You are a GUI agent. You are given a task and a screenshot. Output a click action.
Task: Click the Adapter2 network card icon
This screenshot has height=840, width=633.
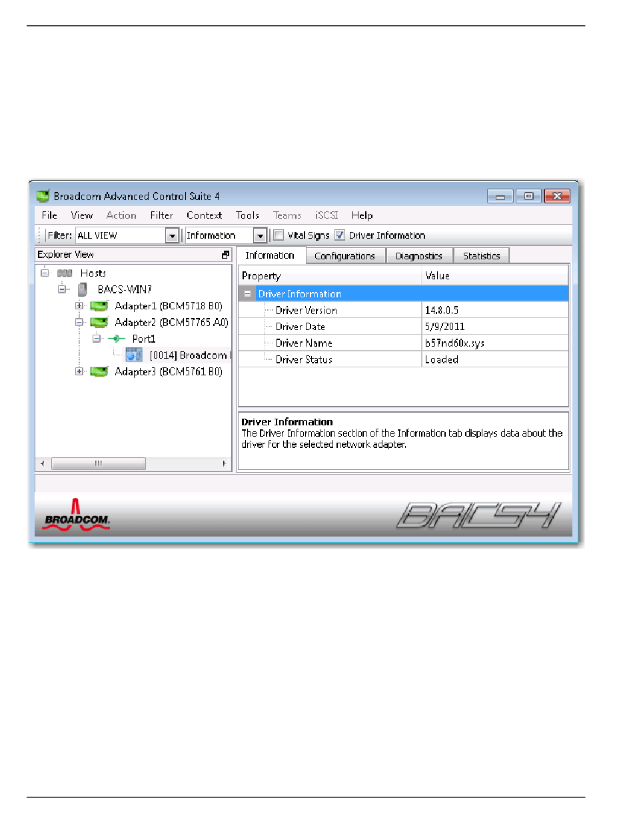[99, 322]
